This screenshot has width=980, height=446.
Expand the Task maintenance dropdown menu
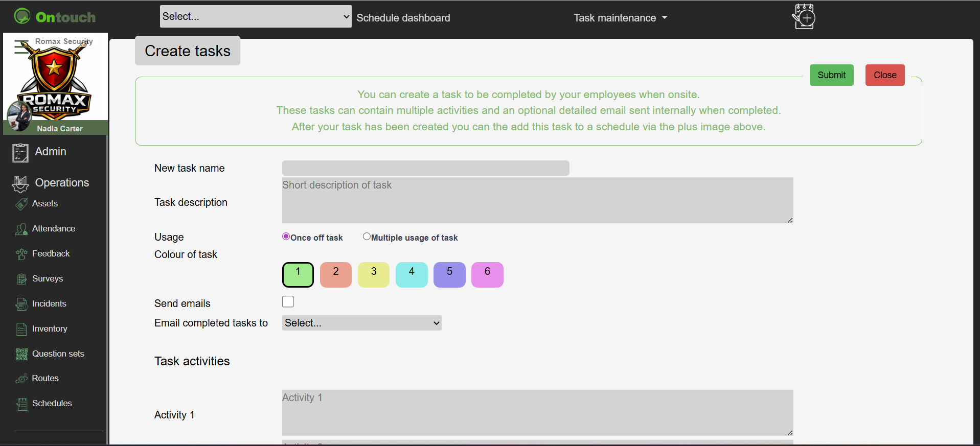tap(620, 18)
